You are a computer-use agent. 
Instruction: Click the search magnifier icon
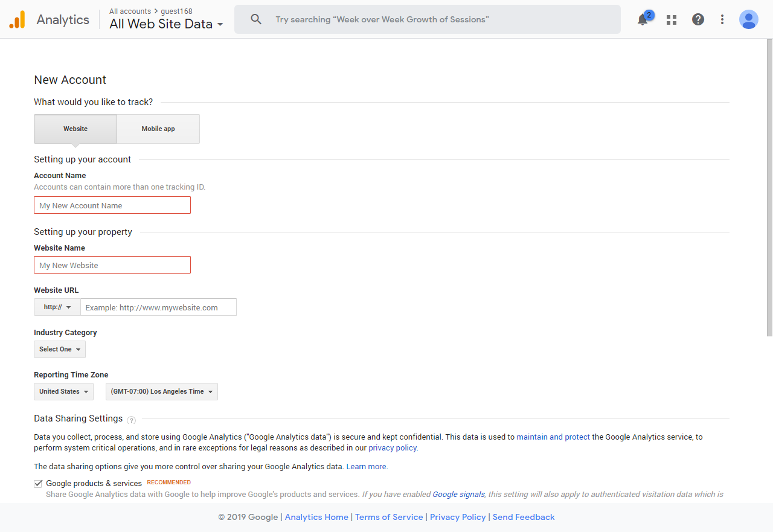(x=256, y=19)
